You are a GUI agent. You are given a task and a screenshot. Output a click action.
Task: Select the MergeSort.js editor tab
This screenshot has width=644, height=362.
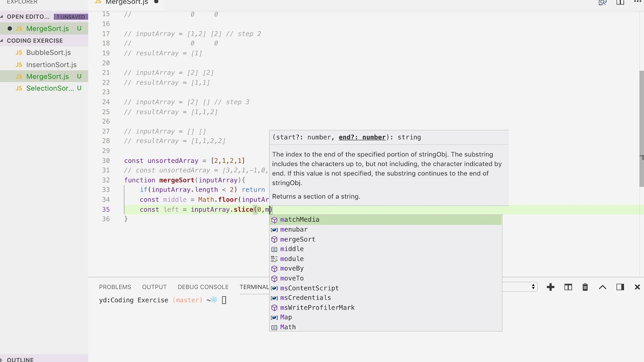126,3
